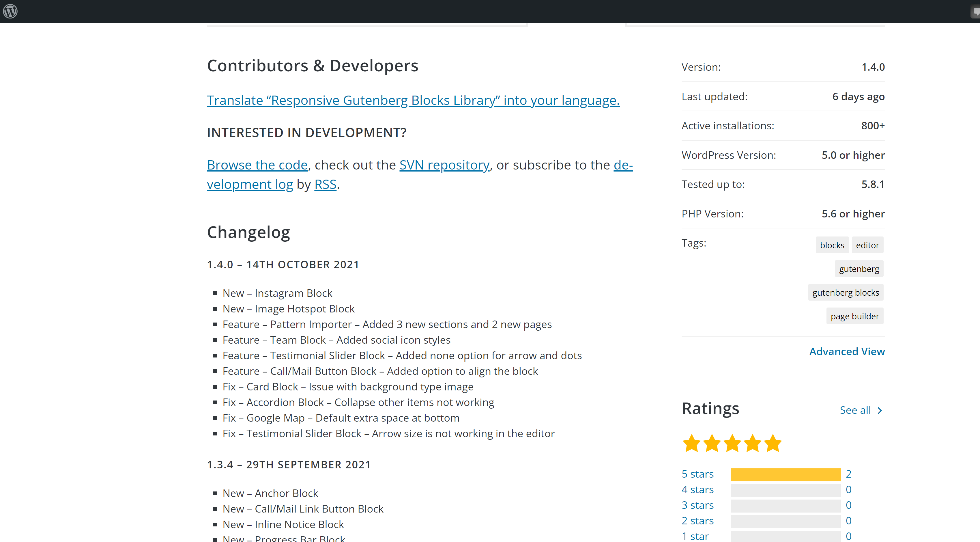This screenshot has height=542, width=980.
Task: Click the count 0 next to 4 stars
Action: click(848, 490)
